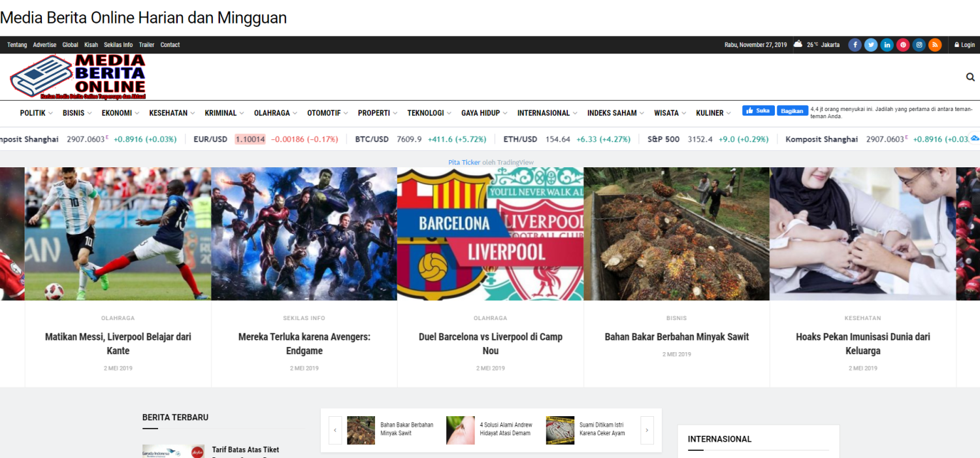Open the Tentang top link
The height and width of the screenshot is (458, 980).
click(x=17, y=45)
